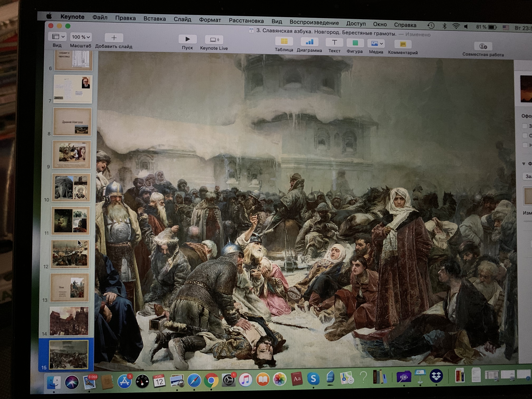Select slide 8 Древний Новгород thumbnail
This screenshot has height=399, width=532.
pos(72,122)
